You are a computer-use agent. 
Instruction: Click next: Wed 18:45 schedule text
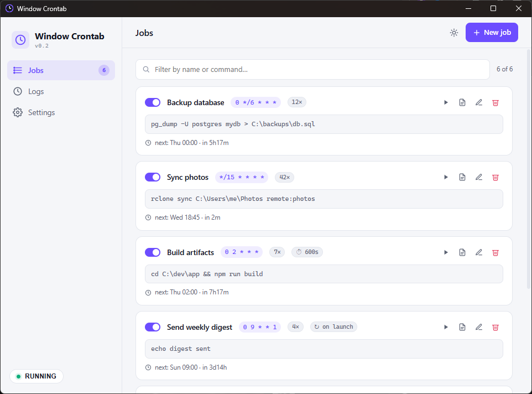pos(187,217)
